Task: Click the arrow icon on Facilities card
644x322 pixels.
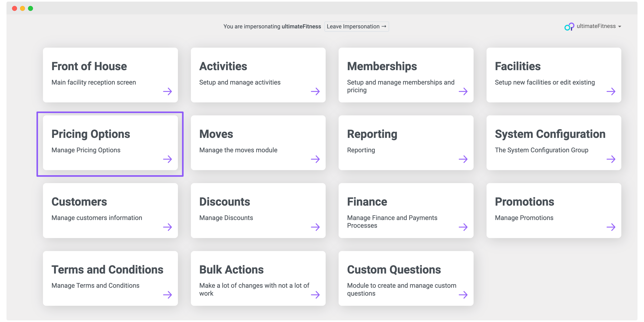Action: [611, 91]
